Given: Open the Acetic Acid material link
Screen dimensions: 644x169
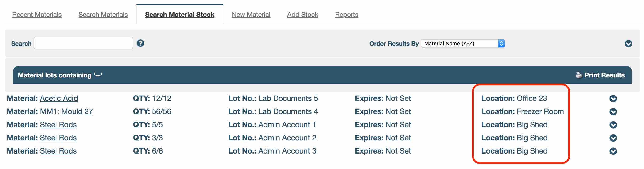Looking at the screenshot, I should click(59, 99).
